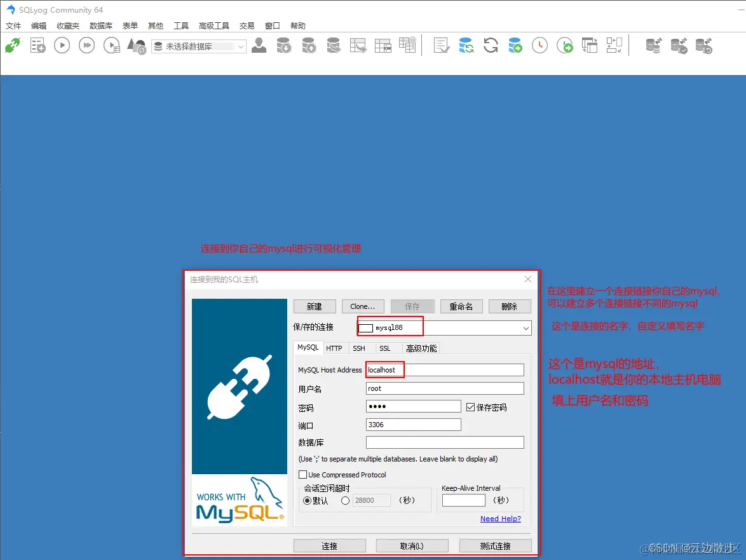The image size is (746, 560).
Task: Click the 测试连接 button
Action: [x=495, y=546]
